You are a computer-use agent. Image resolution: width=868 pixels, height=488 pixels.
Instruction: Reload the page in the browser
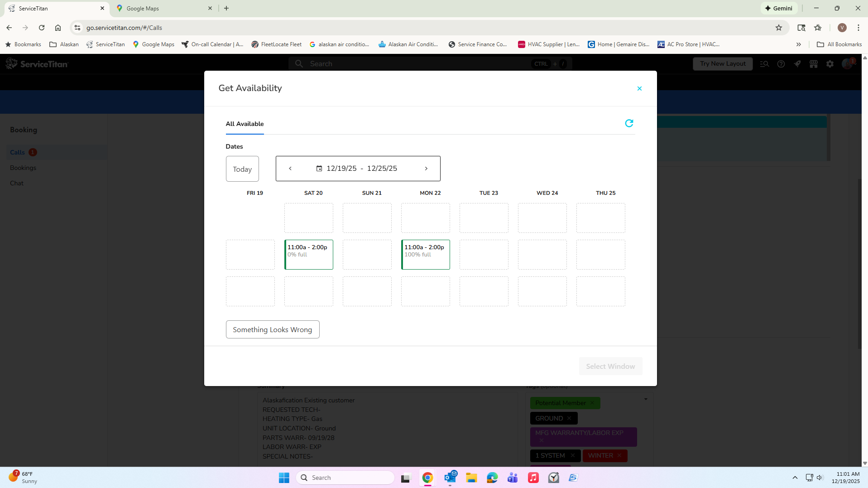tap(42, 28)
